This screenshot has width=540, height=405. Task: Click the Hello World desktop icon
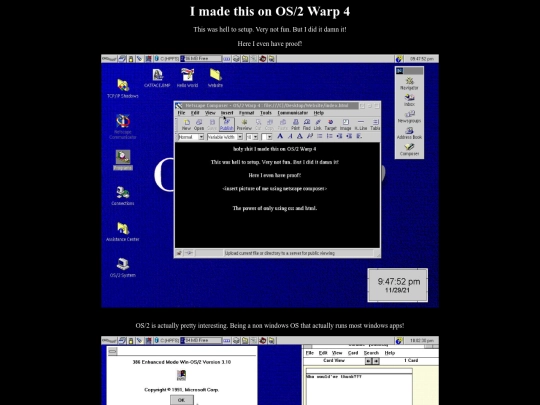(187, 78)
